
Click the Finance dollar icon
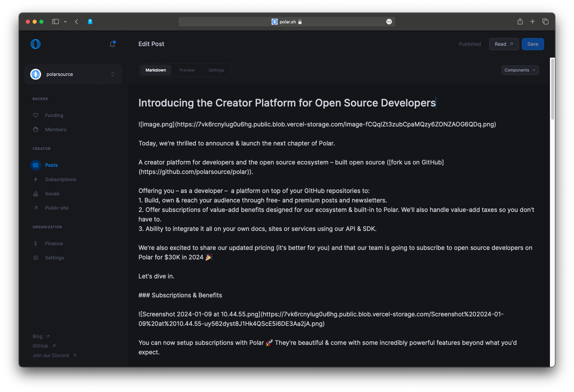click(x=36, y=243)
